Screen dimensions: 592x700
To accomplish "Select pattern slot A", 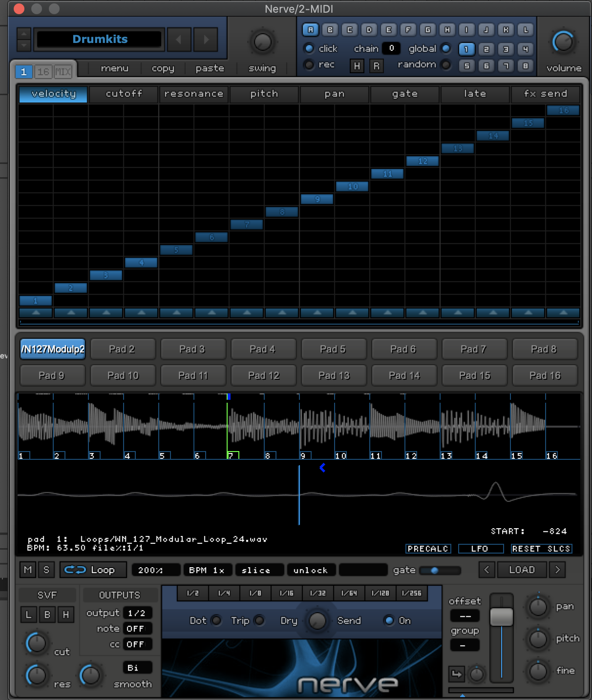I will (x=310, y=30).
